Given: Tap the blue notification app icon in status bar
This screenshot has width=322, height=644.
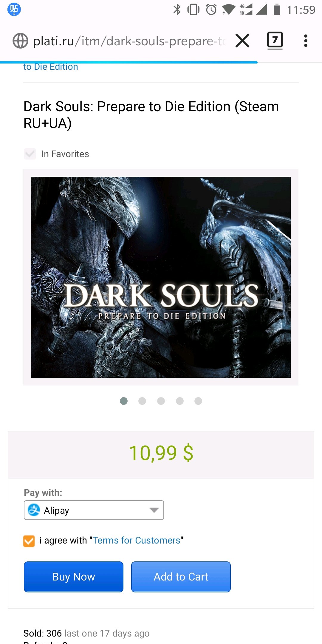Looking at the screenshot, I should point(14,10).
